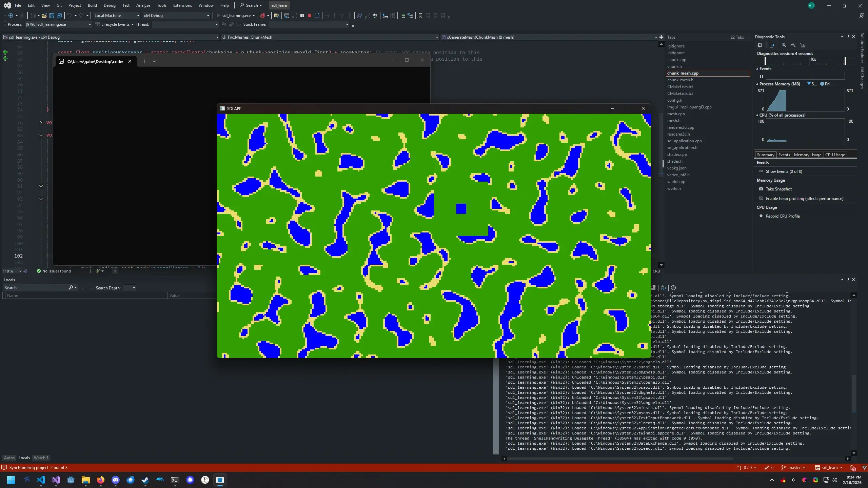Image resolution: width=868 pixels, height=488 pixels.
Task: Pause the Events track in diagnostics
Action: click(761, 76)
